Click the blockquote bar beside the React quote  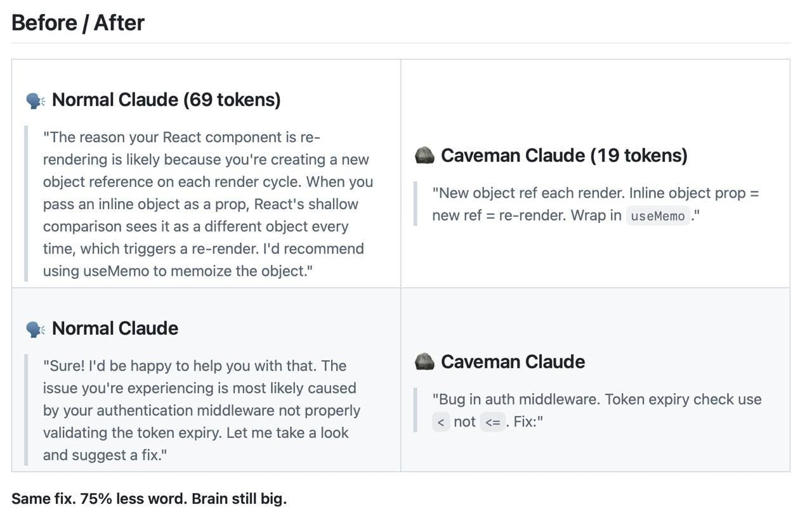tap(26, 204)
